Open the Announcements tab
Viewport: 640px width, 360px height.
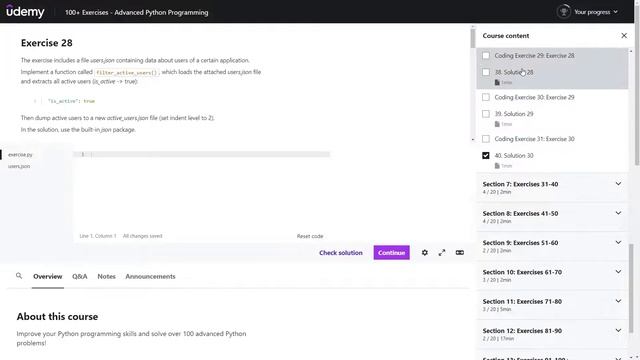coord(150,276)
